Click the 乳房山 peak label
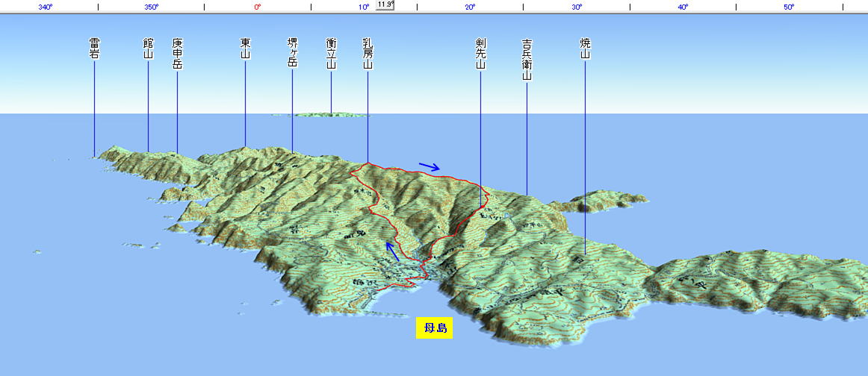 coord(368,54)
